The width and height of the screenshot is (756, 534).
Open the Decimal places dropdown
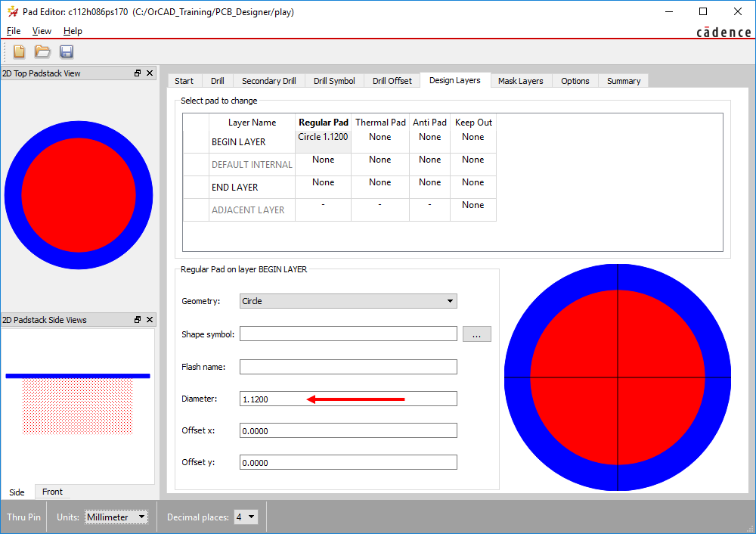click(246, 517)
